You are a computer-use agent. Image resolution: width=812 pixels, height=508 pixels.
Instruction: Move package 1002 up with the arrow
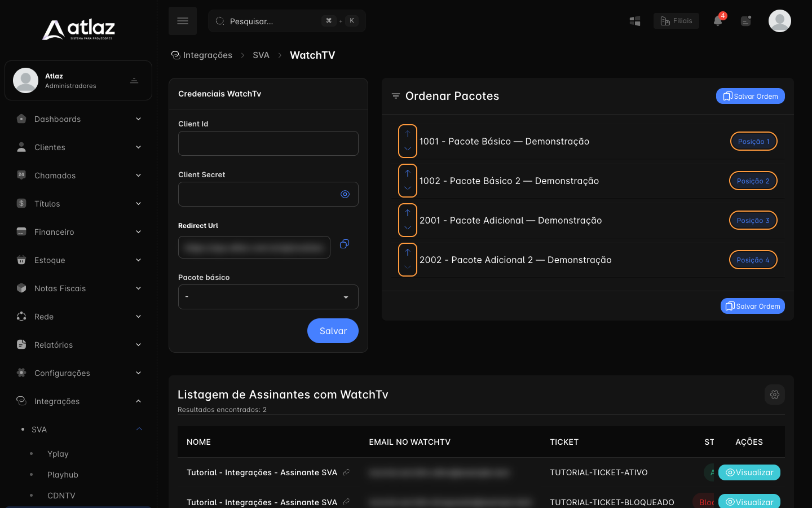408,173
